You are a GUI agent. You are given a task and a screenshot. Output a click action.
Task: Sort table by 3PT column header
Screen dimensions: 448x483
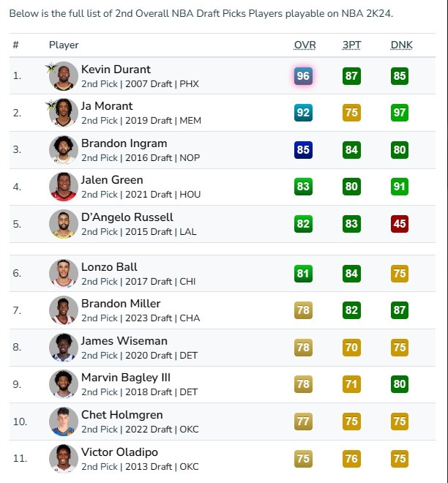[x=351, y=45]
